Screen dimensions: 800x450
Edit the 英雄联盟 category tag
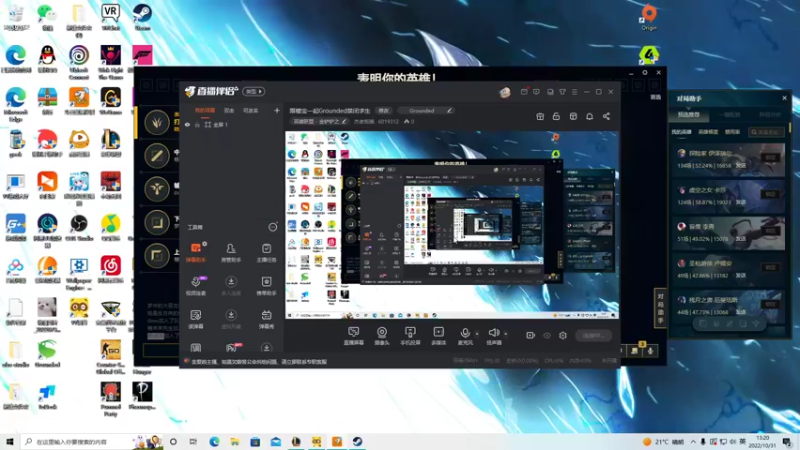(319, 121)
